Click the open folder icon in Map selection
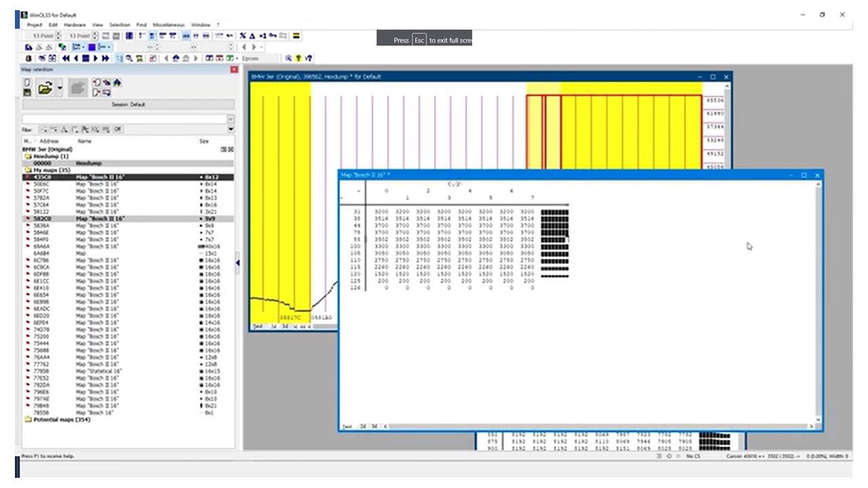 tap(45, 88)
